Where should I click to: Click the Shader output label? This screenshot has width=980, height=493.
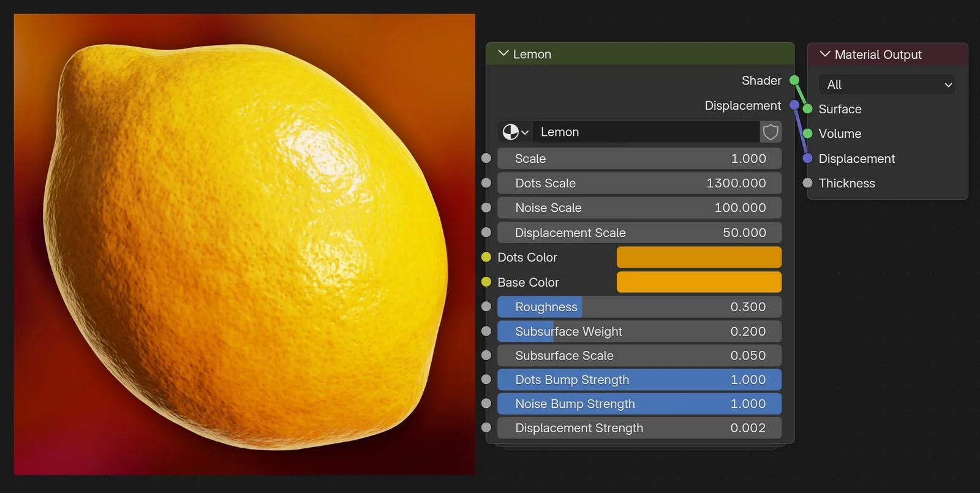tap(761, 80)
